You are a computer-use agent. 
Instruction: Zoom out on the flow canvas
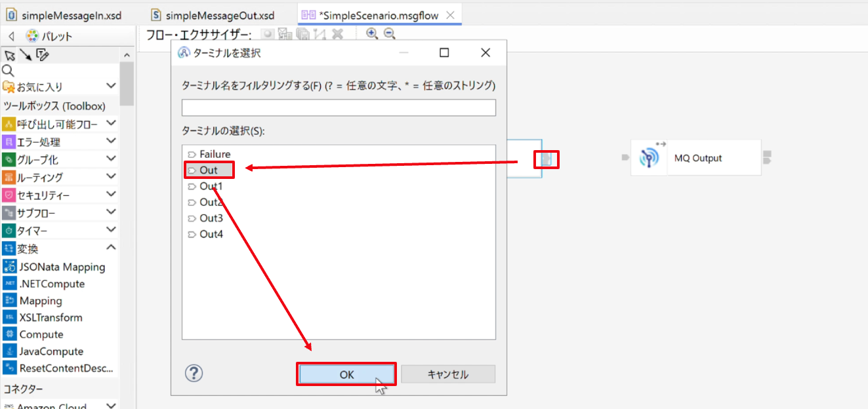click(x=389, y=33)
